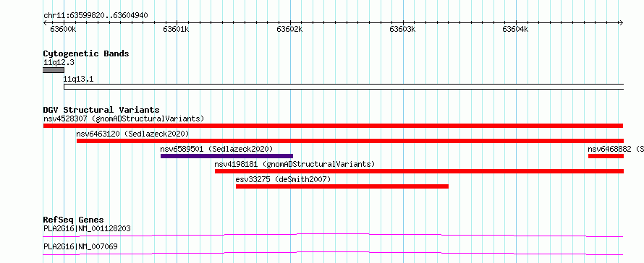Click the esv33275 red variant bar
This screenshot has height=263, width=644.
pos(342,186)
